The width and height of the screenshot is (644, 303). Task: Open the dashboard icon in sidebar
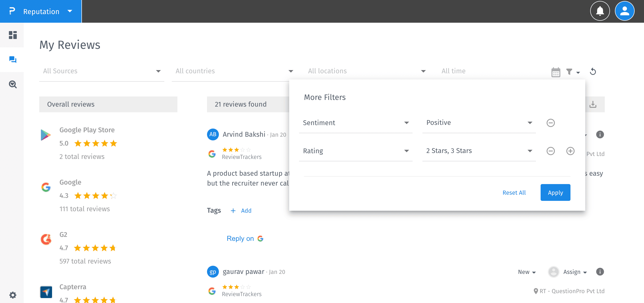[x=13, y=35]
